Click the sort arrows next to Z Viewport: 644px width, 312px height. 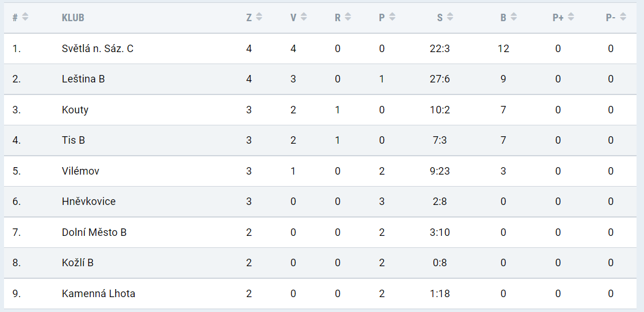pos(259,17)
